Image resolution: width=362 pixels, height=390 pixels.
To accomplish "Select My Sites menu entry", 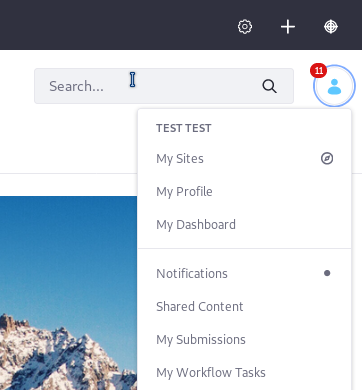I will coord(245,159).
